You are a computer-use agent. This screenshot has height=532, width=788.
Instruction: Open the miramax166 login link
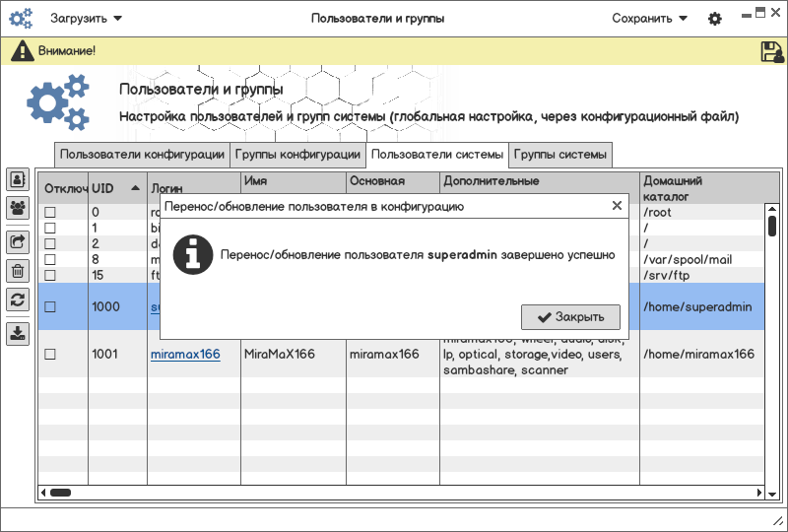click(x=185, y=355)
